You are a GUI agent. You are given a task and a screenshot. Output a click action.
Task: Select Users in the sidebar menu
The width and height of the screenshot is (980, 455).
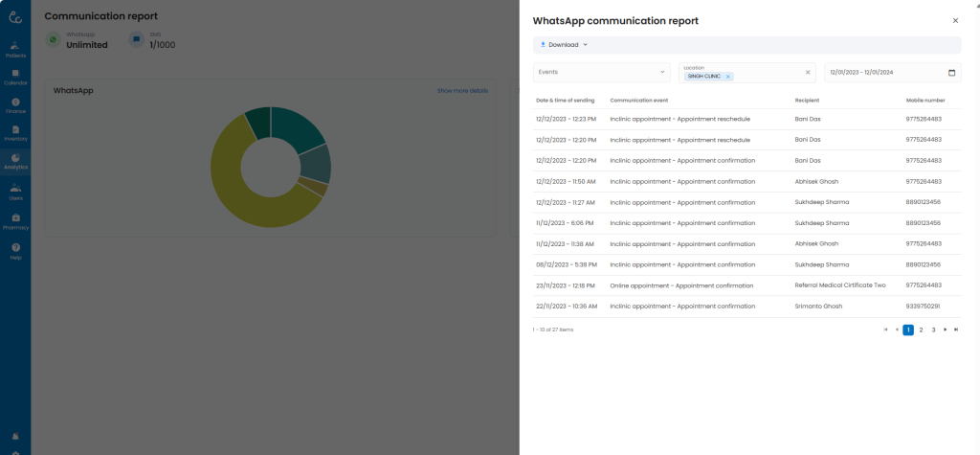pos(15,192)
